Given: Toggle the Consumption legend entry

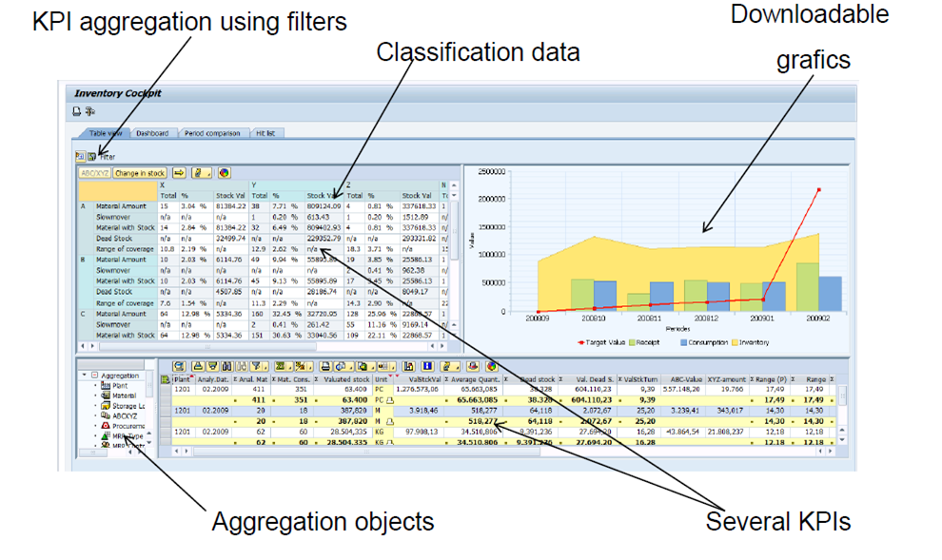Looking at the screenshot, I should click(683, 344).
